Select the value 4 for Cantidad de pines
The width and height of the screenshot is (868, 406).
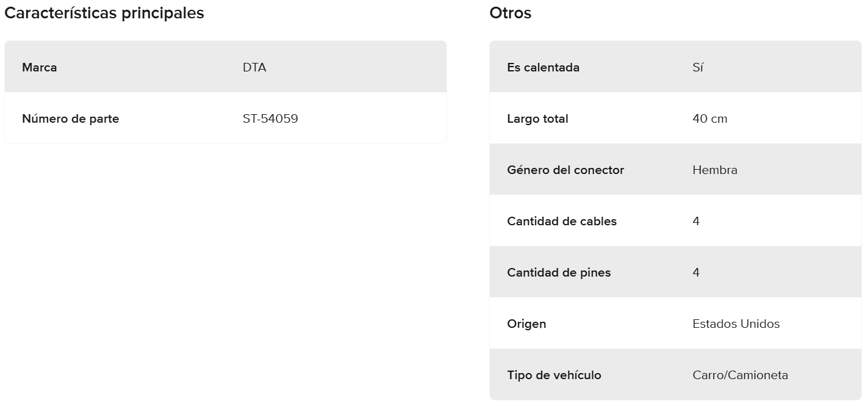point(696,272)
